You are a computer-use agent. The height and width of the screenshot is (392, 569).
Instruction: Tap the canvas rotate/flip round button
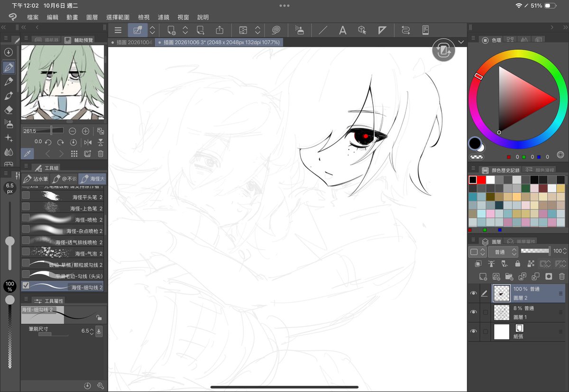pyautogui.click(x=443, y=51)
